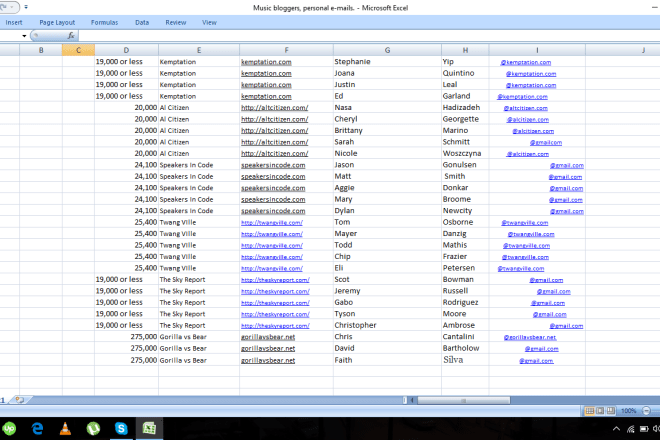Click the Insert Worksheet tab icon
This screenshot has height=440, width=660.
tap(19, 400)
